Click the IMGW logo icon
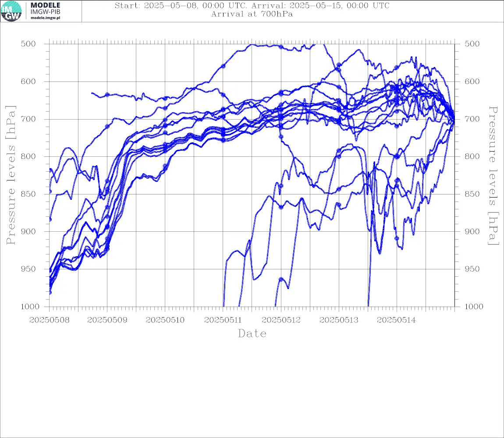 pos(11,11)
